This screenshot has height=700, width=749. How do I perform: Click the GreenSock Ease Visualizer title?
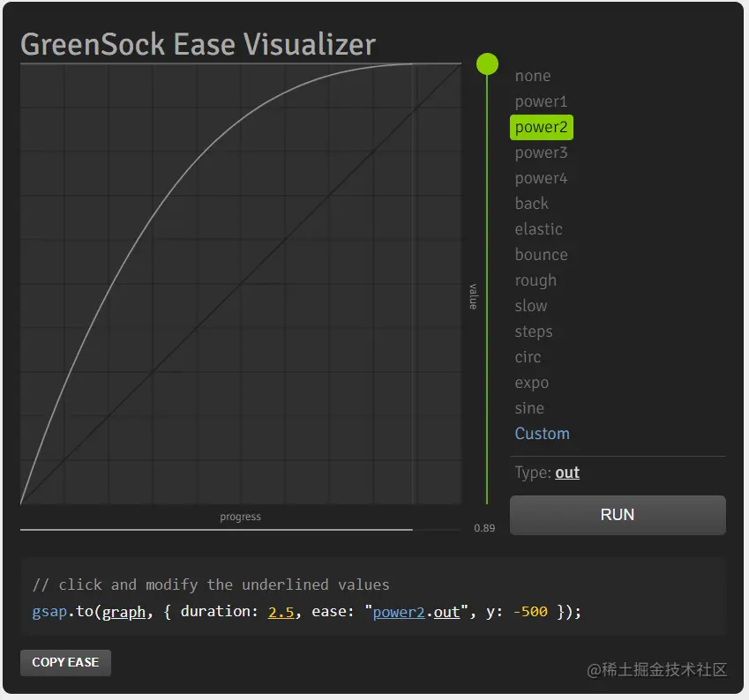point(198,45)
